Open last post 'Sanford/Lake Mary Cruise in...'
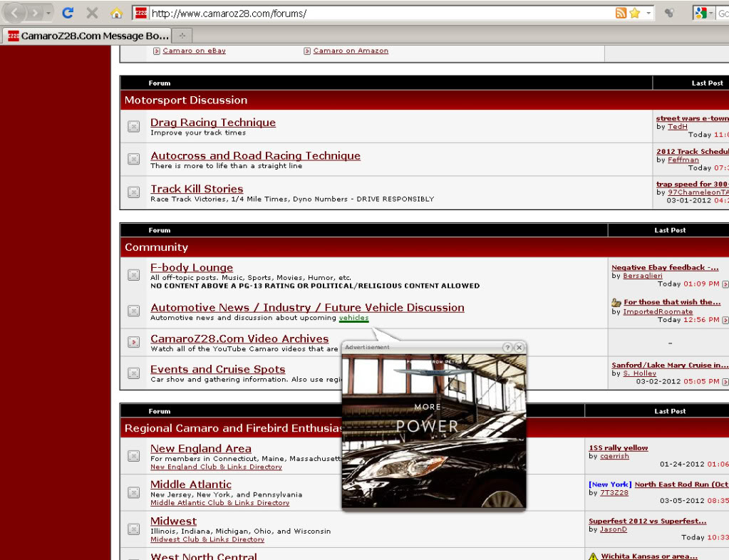The width and height of the screenshot is (729, 560). click(669, 365)
